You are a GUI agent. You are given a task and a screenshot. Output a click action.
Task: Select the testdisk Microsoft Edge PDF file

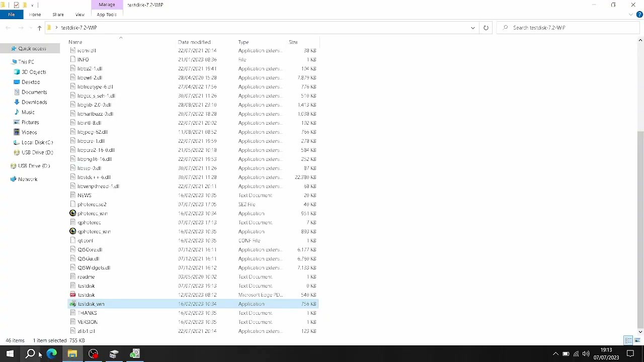(x=193, y=295)
